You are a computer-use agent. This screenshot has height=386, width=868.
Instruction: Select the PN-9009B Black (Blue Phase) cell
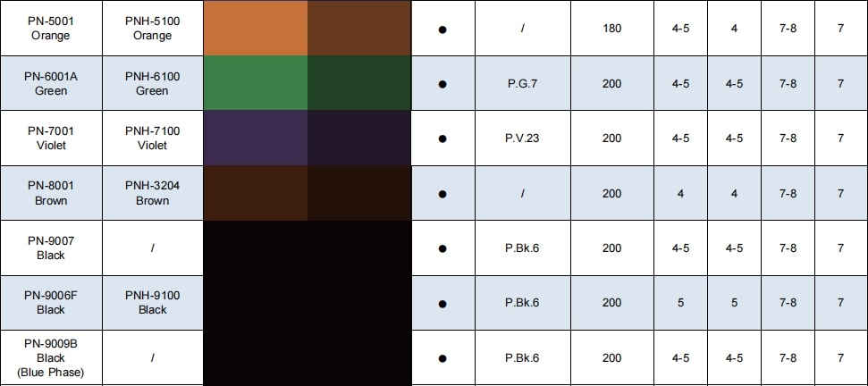51,357
